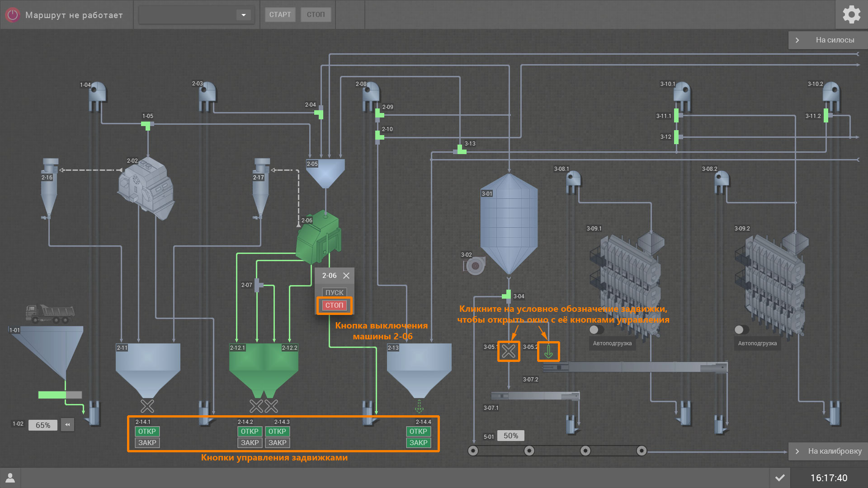Click the user profile icon
This screenshot has height=488, width=868.
coord(10,478)
